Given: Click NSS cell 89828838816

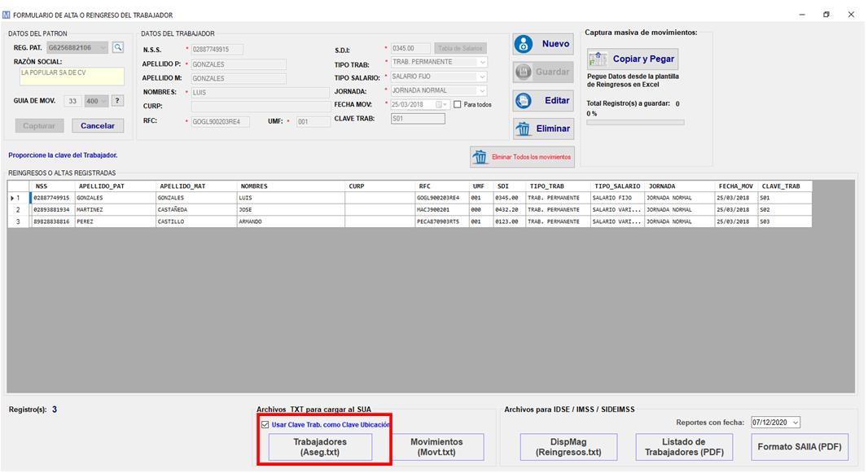Looking at the screenshot, I should point(53,221).
